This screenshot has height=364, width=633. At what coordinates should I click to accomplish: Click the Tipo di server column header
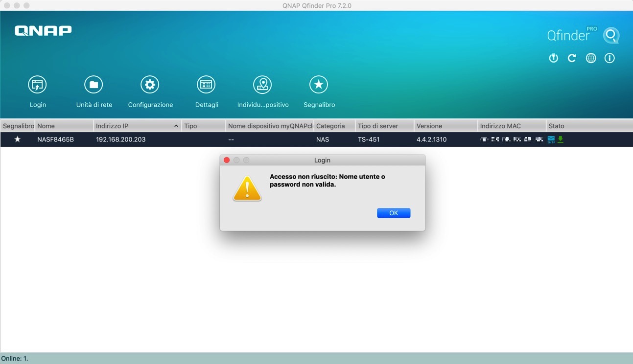(384, 126)
